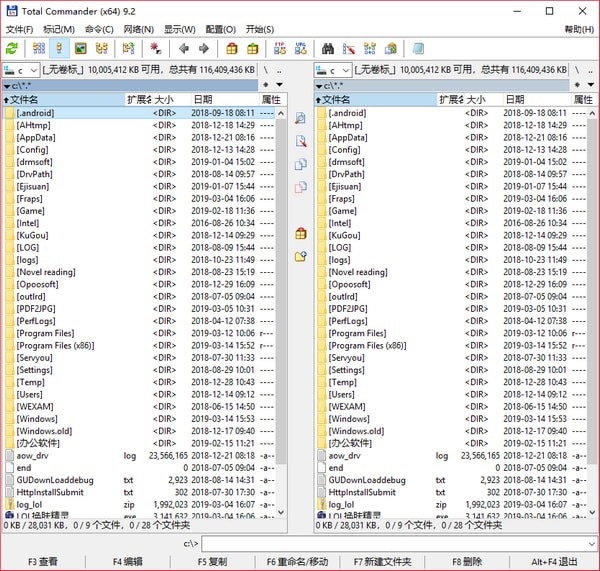Screen dimensions: 600x571
Task: Click the Back arrow in the toolbar
Action: [x=183, y=48]
